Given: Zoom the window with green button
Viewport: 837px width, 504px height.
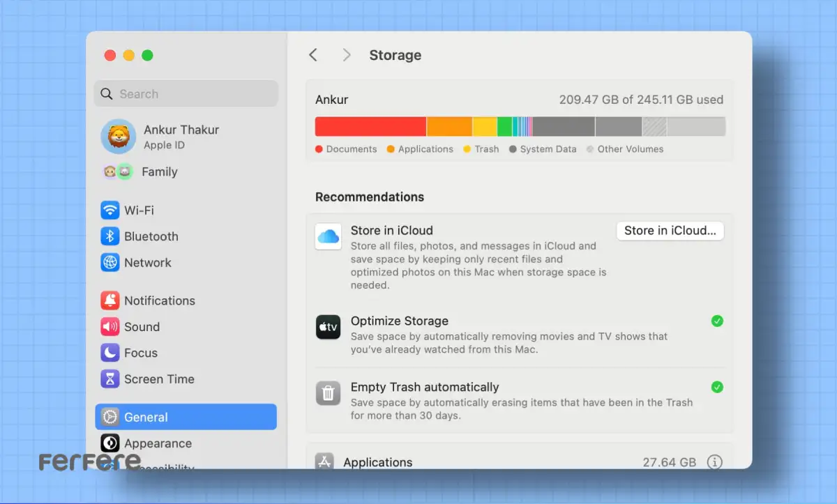Looking at the screenshot, I should [147, 56].
